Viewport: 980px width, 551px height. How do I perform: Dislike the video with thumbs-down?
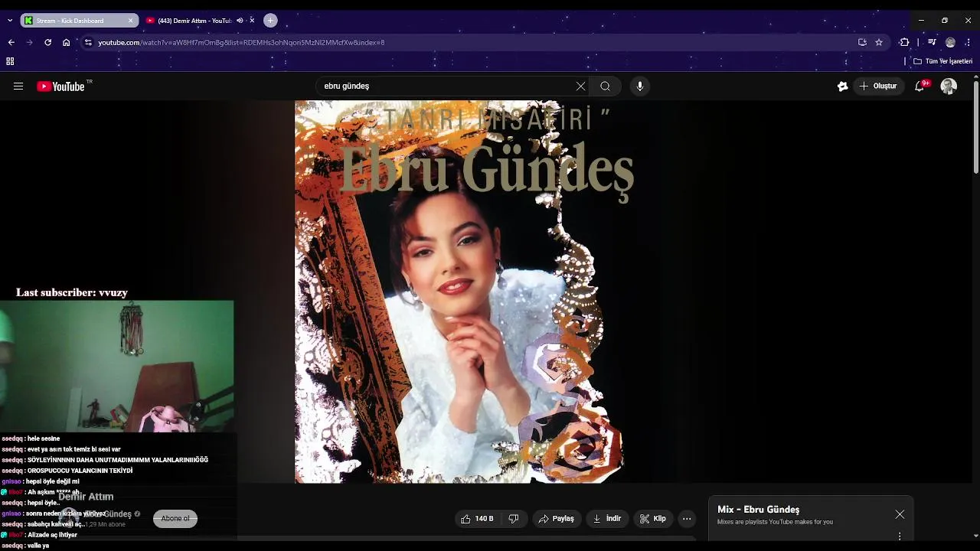[514, 519]
